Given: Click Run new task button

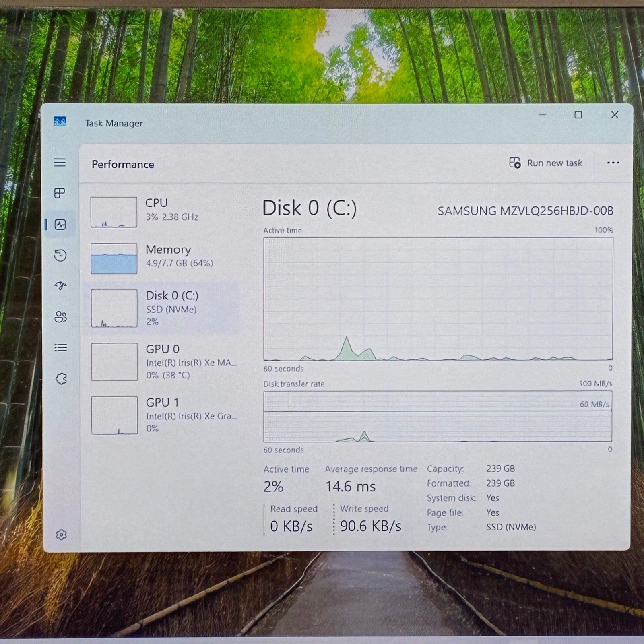Looking at the screenshot, I should tap(545, 163).
